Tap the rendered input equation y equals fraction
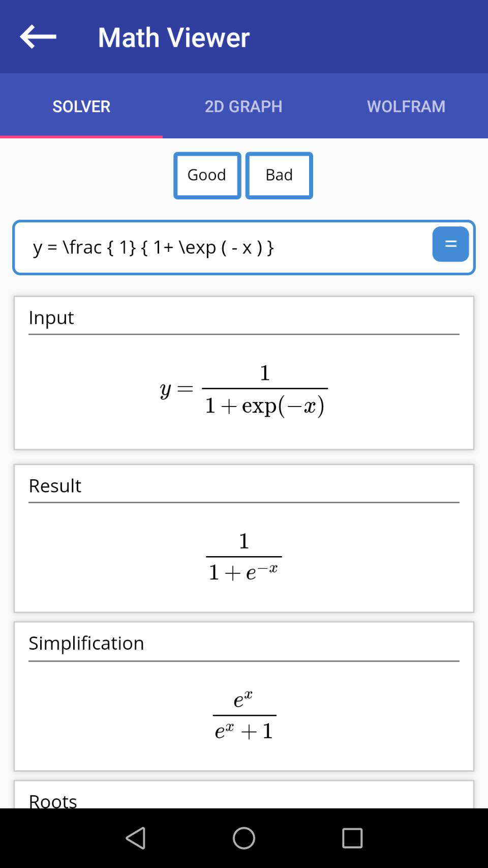This screenshot has height=868, width=488. pos(244,389)
